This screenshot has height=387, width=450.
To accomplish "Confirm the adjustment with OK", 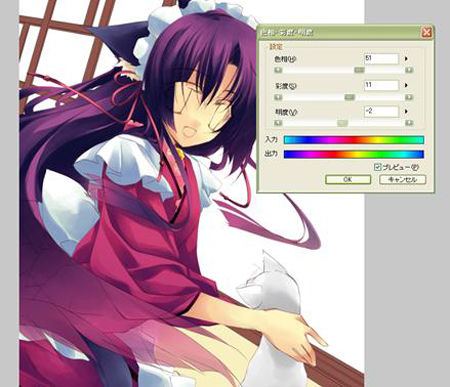I will (348, 179).
